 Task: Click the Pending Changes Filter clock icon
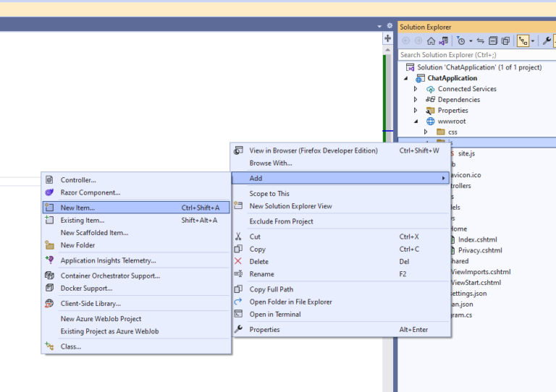click(460, 41)
